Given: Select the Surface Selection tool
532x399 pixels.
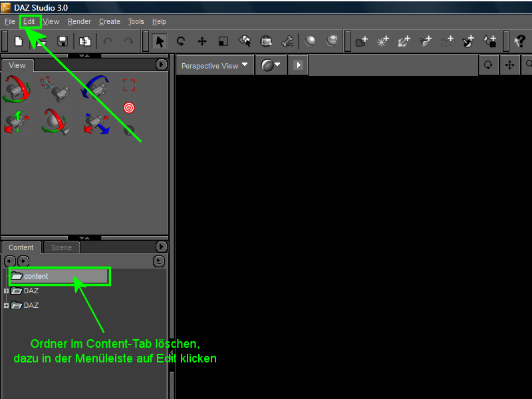Looking at the screenshot, I should point(245,41).
